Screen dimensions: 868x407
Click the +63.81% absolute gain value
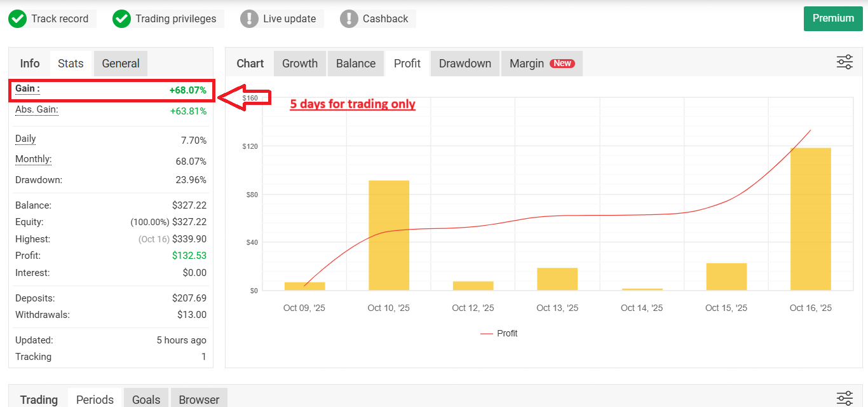(x=188, y=111)
